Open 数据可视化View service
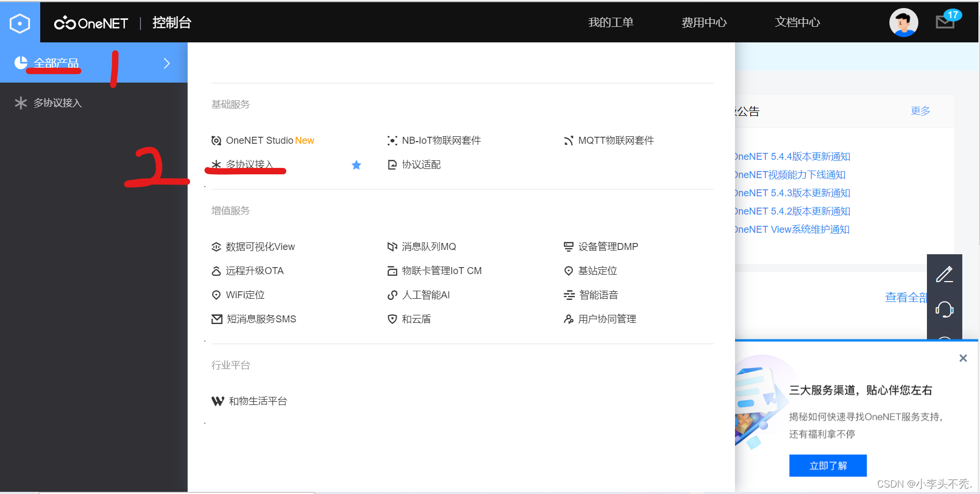The height and width of the screenshot is (494, 980). [x=260, y=247]
